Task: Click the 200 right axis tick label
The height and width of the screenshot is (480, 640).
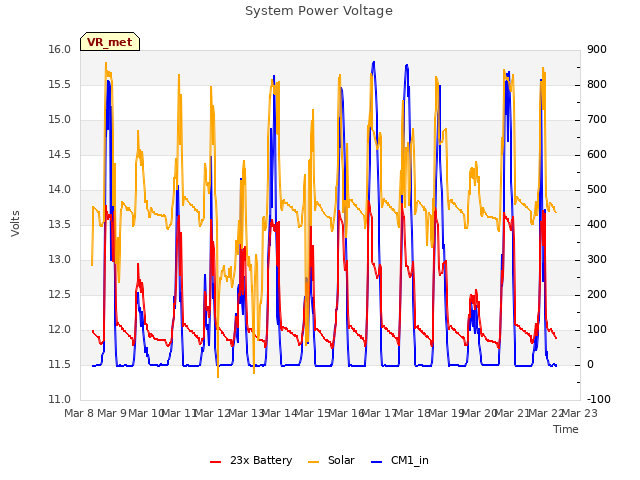Action: tap(597, 295)
